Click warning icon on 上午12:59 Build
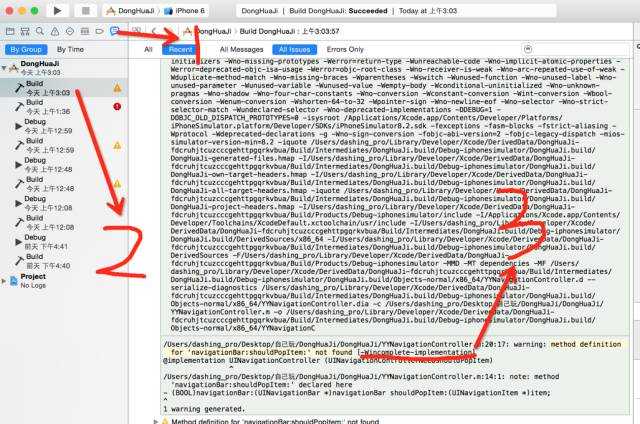This screenshot has height=424, width=640. click(x=117, y=145)
